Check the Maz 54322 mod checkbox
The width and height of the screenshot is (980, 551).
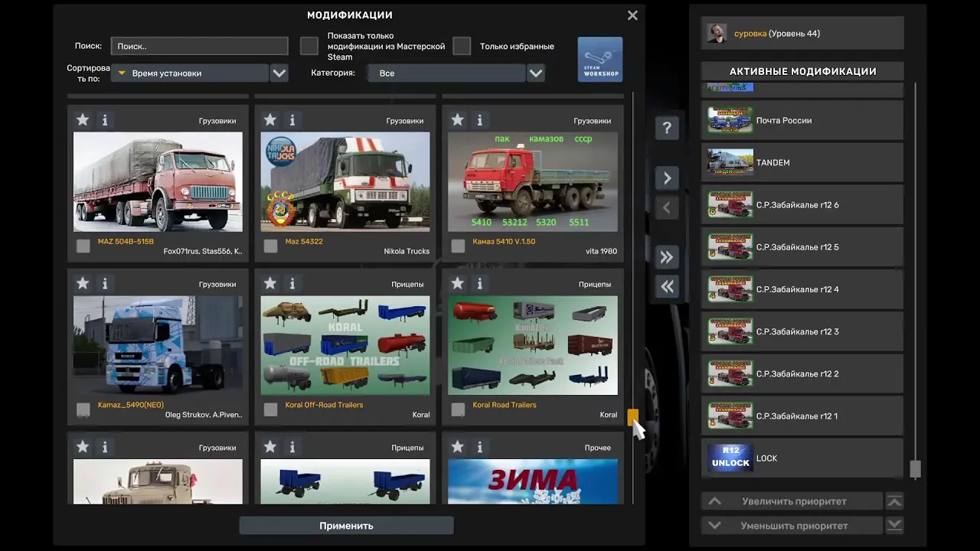(x=270, y=246)
